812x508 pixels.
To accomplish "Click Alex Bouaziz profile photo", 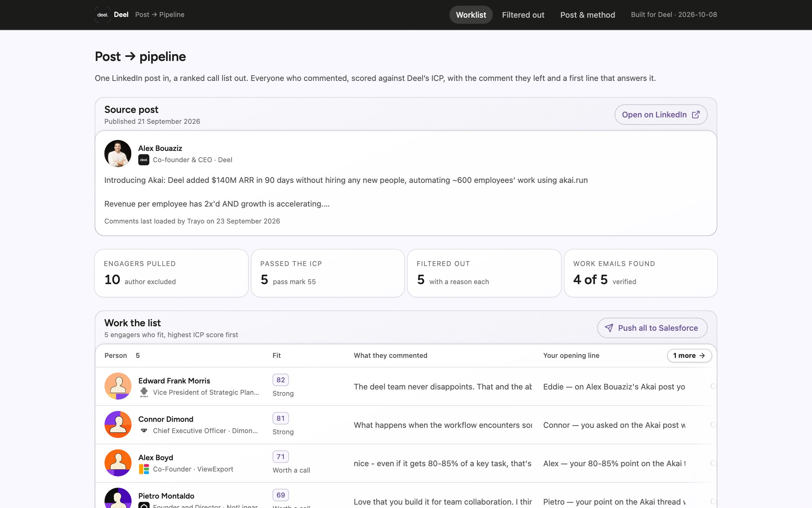I will click(118, 154).
